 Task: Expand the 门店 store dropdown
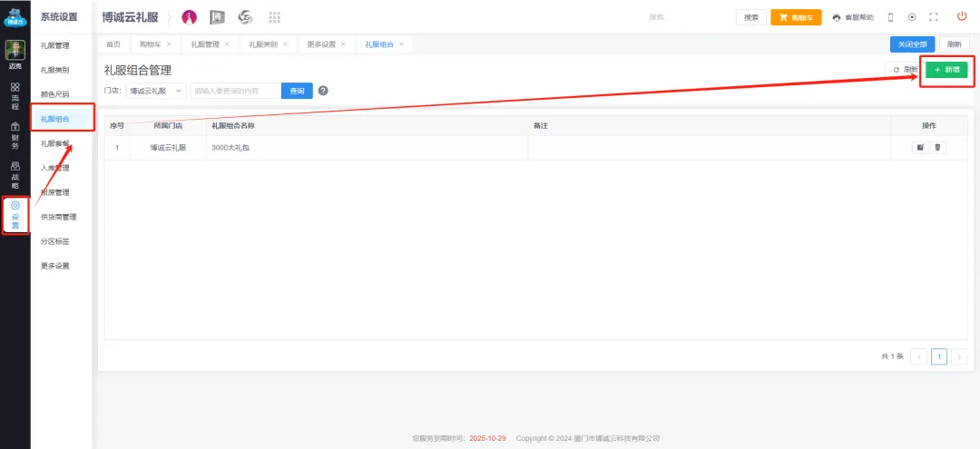[156, 91]
